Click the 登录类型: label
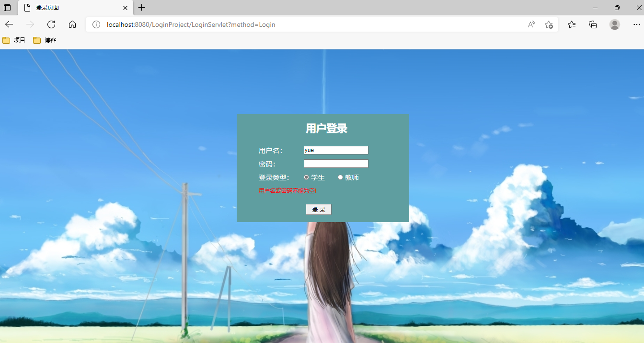The image size is (644, 343). click(274, 177)
